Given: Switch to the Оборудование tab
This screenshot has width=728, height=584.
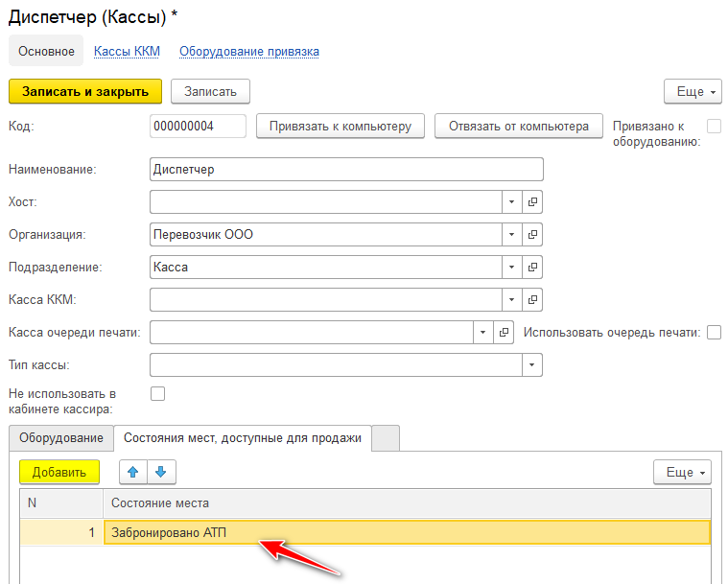Looking at the screenshot, I should (x=61, y=438).
